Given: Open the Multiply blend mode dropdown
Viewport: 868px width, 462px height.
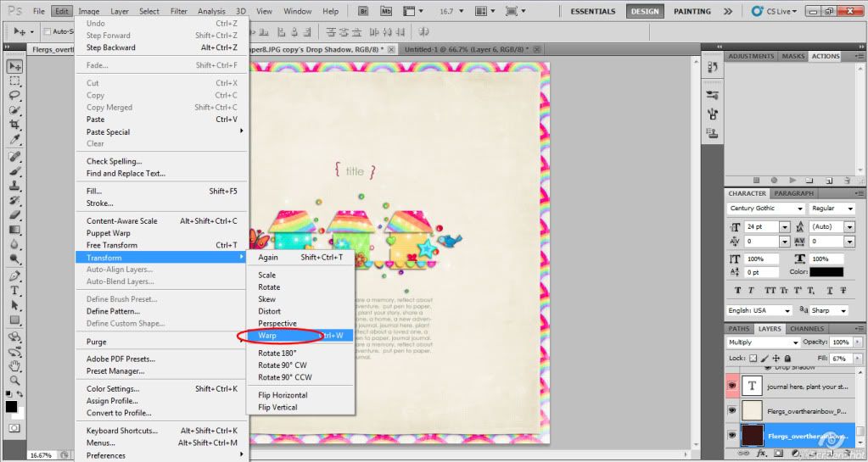Looking at the screenshot, I should (x=764, y=342).
